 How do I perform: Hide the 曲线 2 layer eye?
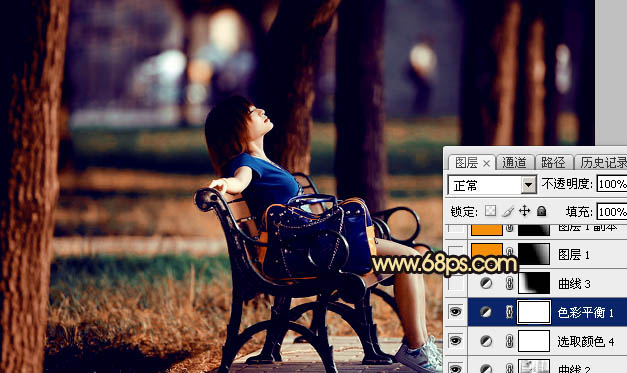455,368
